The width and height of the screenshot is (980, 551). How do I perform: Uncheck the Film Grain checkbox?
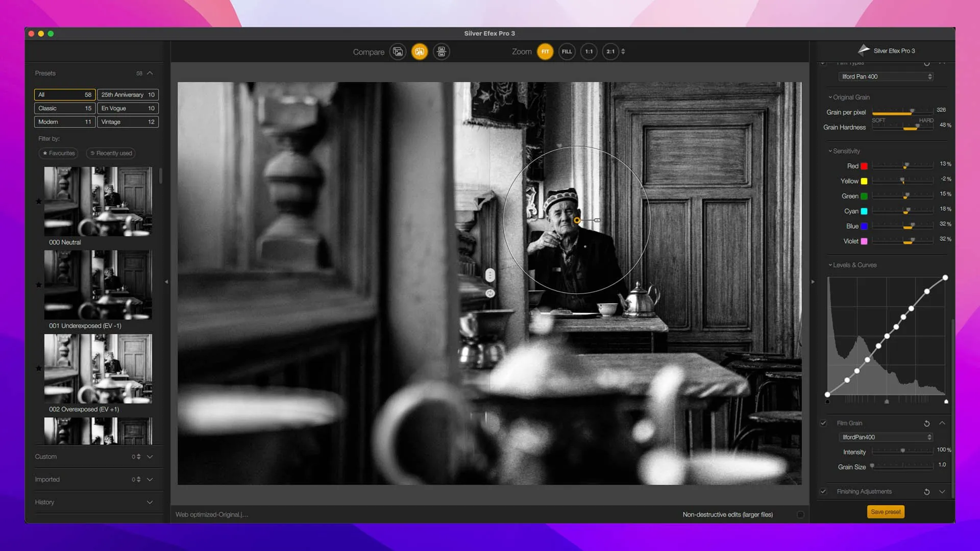coord(823,423)
